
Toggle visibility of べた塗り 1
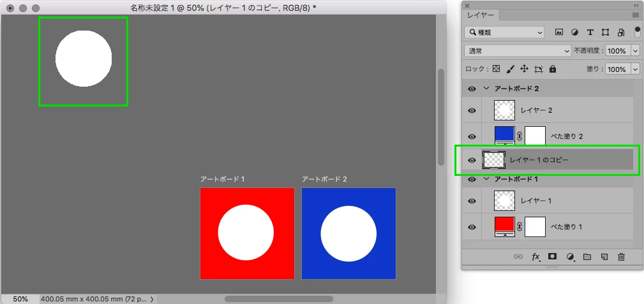coord(472,227)
